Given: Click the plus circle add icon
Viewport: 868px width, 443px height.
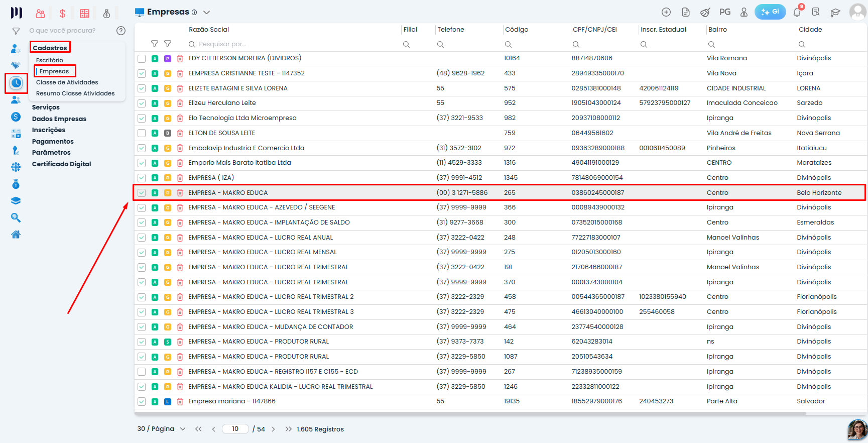Looking at the screenshot, I should 666,12.
